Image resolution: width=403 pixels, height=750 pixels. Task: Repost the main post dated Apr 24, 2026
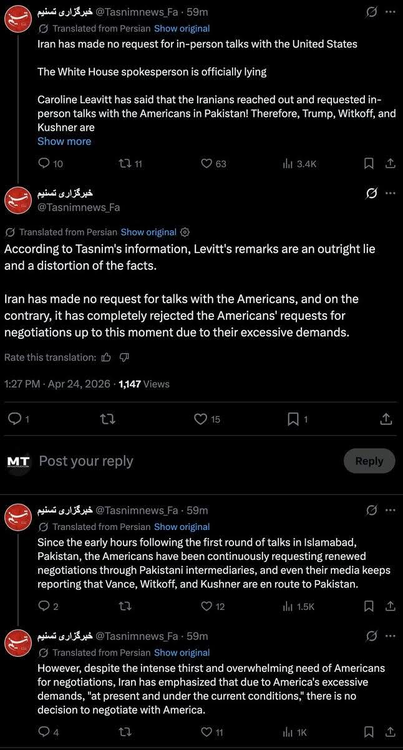108,419
